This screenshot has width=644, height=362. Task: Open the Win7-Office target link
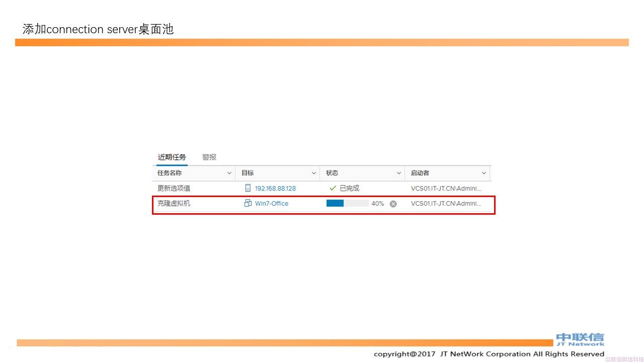272,204
